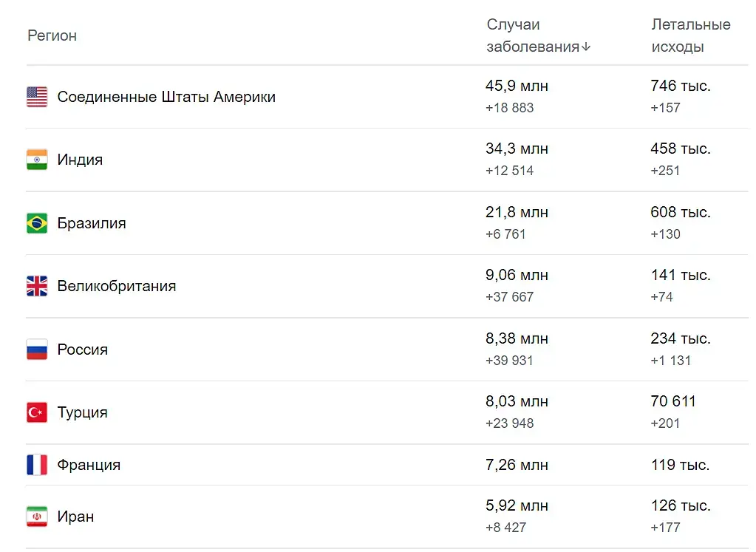Open the Великобритания region entry

point(117,286)
